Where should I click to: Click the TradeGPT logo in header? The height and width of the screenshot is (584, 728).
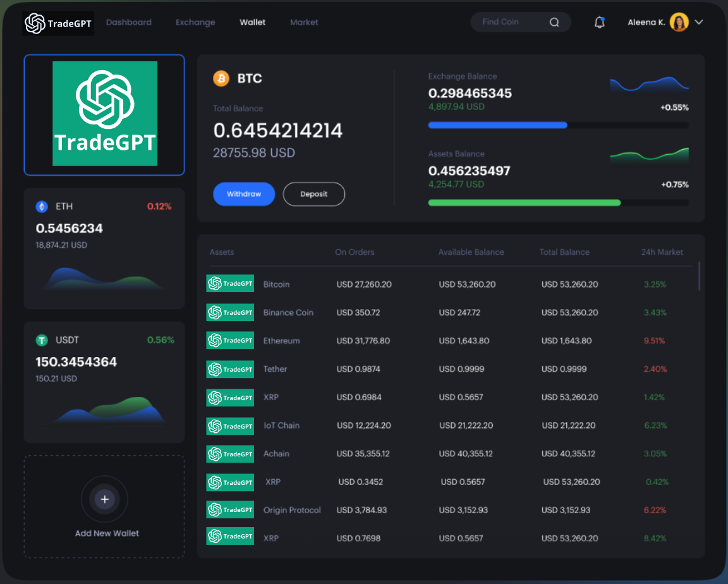(x=58, y=24)
